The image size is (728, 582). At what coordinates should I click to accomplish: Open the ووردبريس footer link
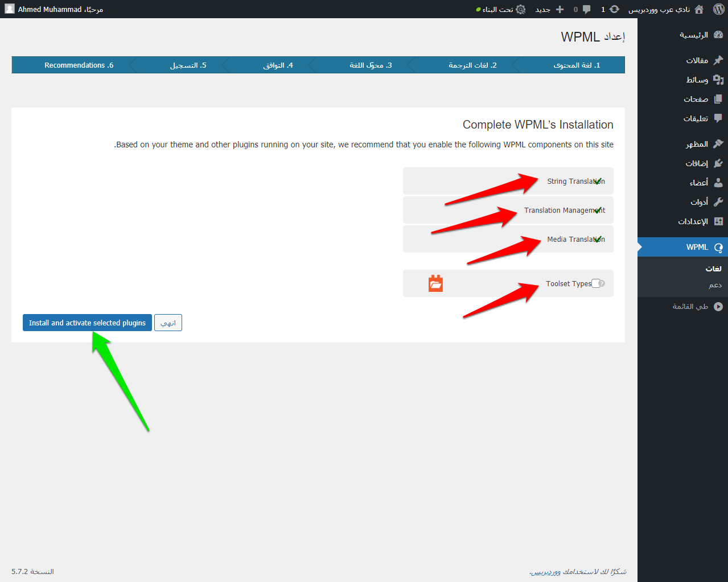point(545,572)
